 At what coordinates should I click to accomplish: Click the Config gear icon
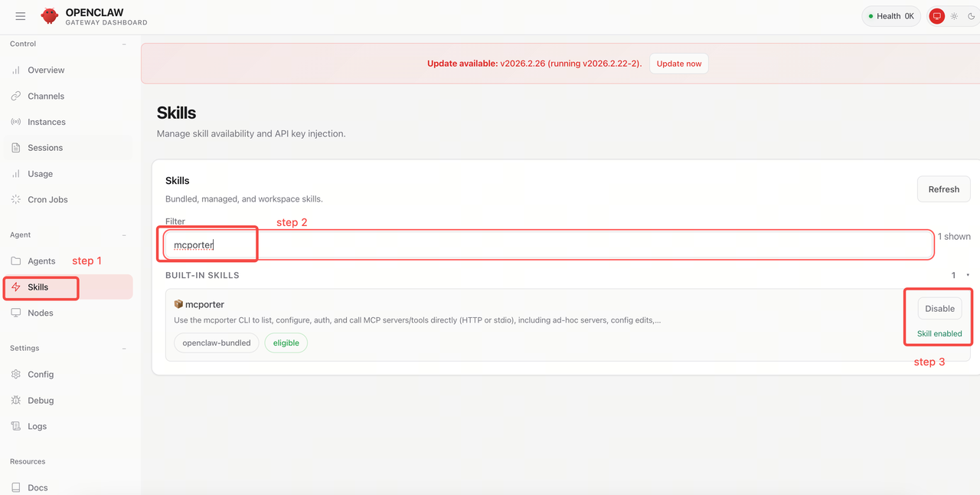pyautogui.click(x=16, y=374)
